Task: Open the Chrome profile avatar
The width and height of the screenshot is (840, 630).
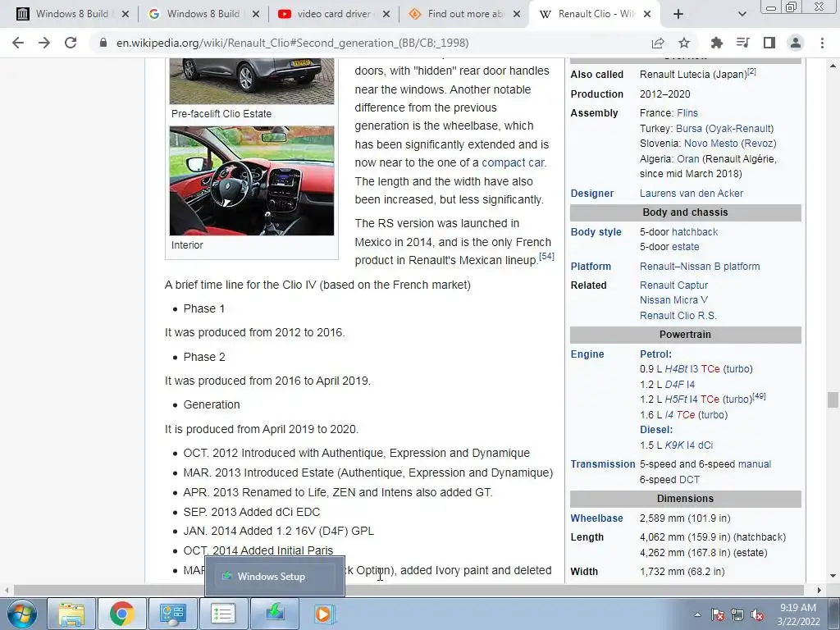Action: tap(796, 43)
